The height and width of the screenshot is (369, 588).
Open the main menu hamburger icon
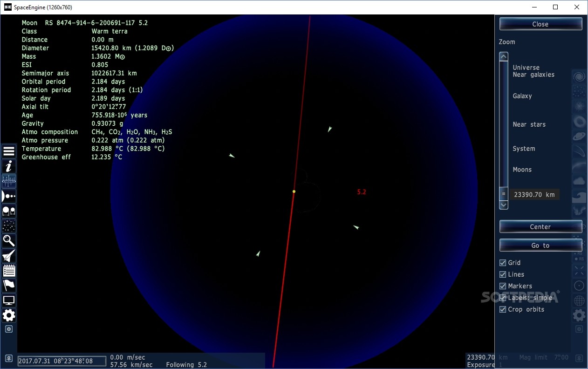click(9, 151)
